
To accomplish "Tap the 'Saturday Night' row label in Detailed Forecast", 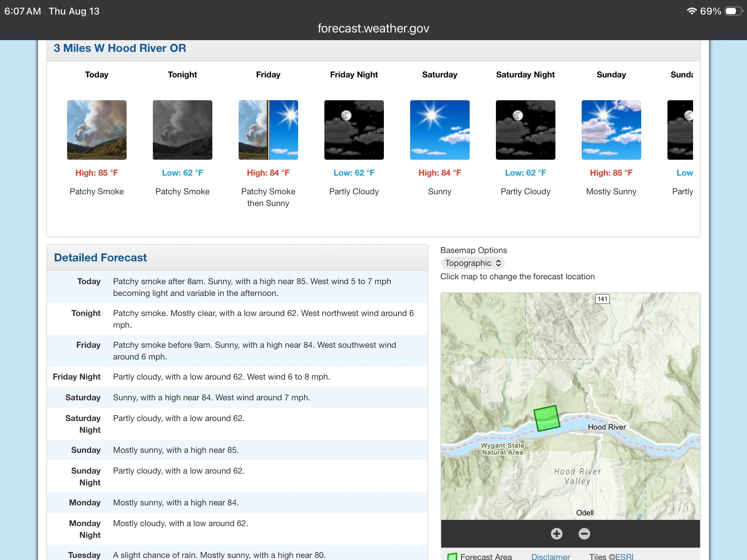I will [x=83, y=424].
